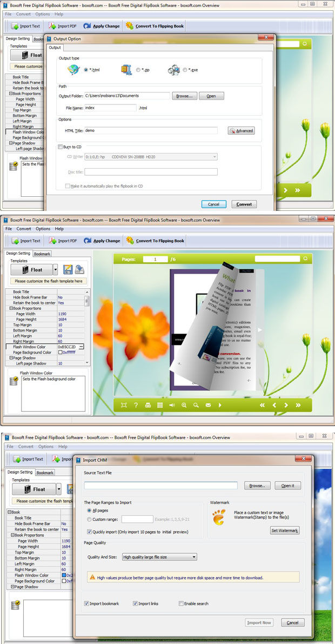Click the Source Text File input field
The height and width of the screenshot is (644, 335).
click(161, 486)
